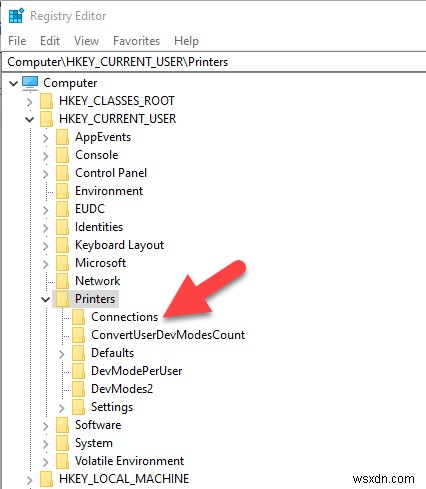
Task: Click the Computer monitor icon
Action: pyautogui.click(x=30, y=83)
